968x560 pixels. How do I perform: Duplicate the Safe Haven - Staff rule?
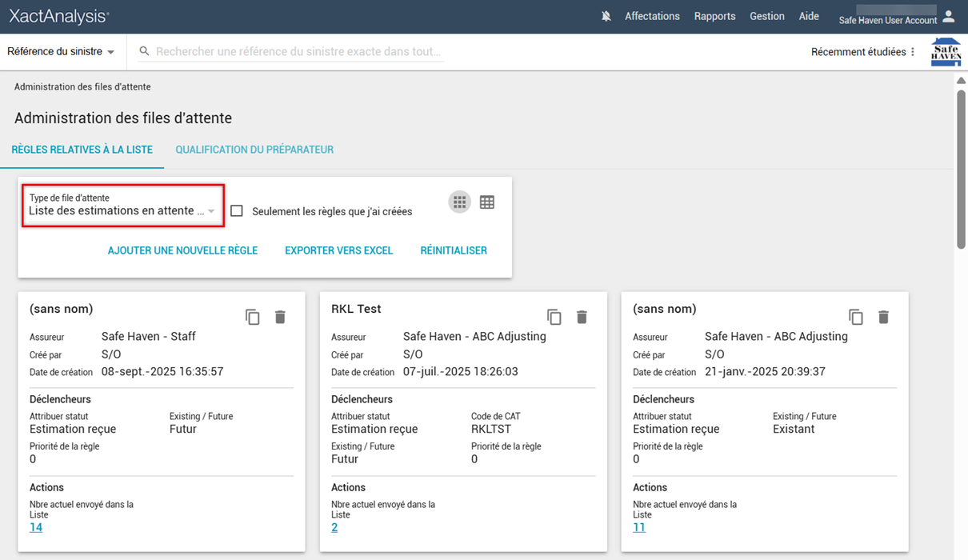[x=253, y=317]
